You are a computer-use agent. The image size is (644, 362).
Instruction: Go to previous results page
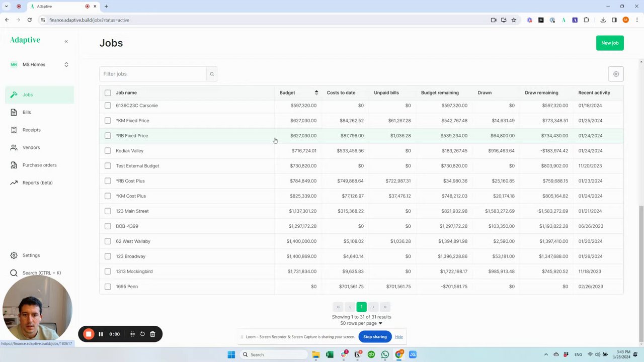tap(350, 307)
